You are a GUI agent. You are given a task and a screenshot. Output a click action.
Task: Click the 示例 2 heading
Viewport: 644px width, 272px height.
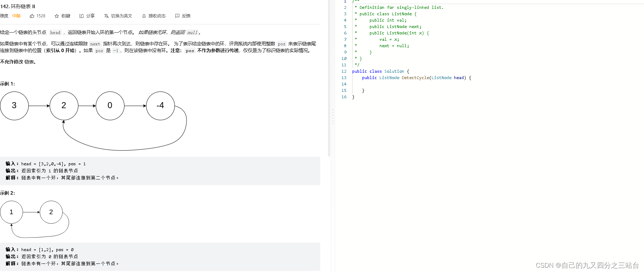click(x=7, y=193)
